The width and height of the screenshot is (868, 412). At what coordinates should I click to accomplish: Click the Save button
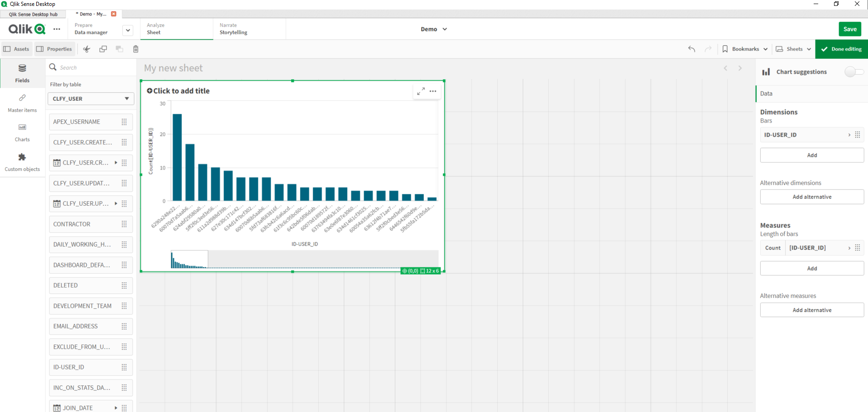[849, 28]
